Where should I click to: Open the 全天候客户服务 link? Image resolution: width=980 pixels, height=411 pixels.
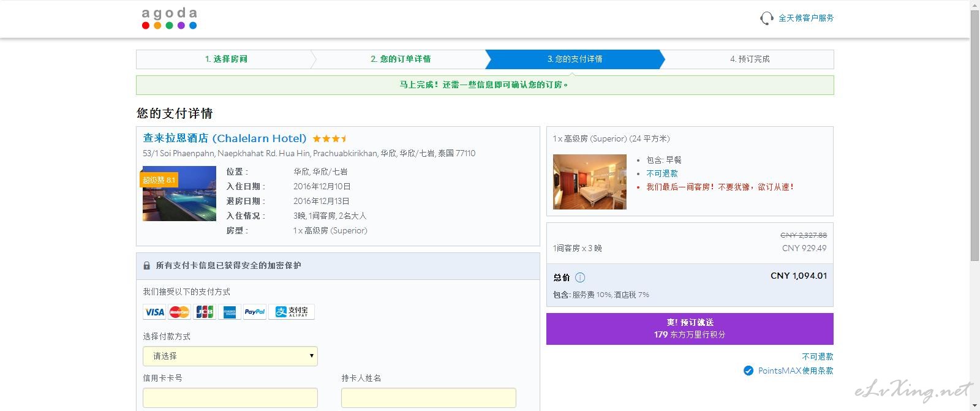click(x=806, y=18)
